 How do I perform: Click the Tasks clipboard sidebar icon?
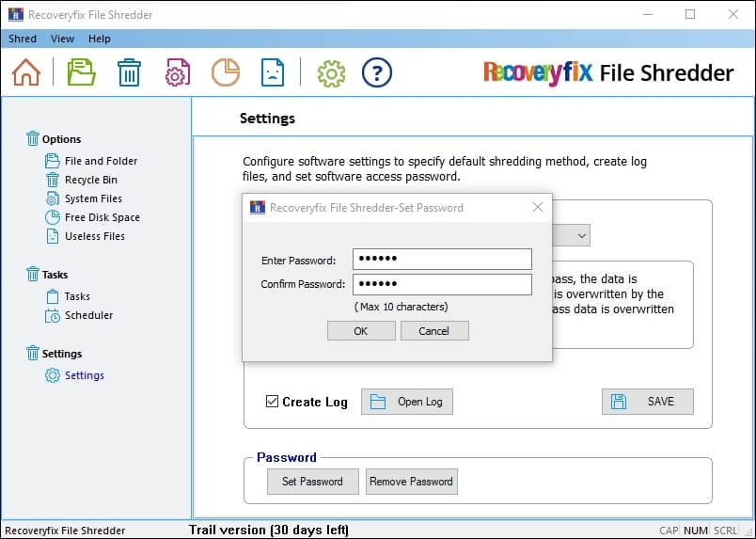(52, 296)
